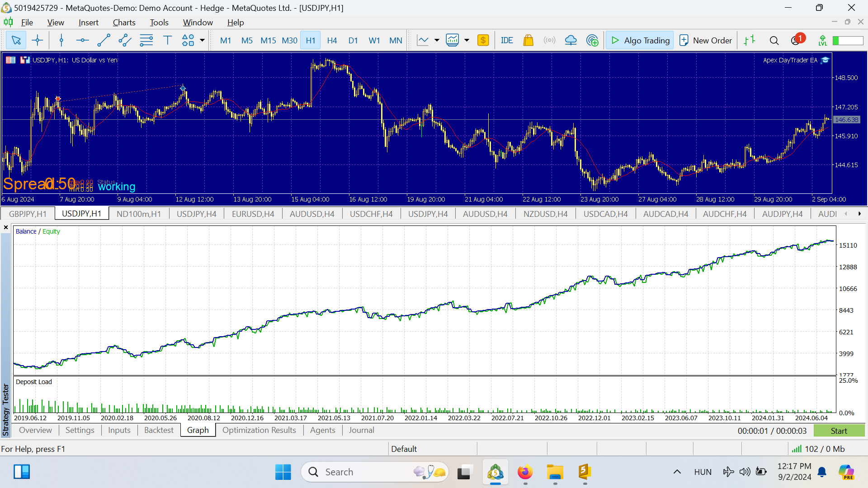Open the Charts menu
The image size is (868, 488).
tap(124, 22)
